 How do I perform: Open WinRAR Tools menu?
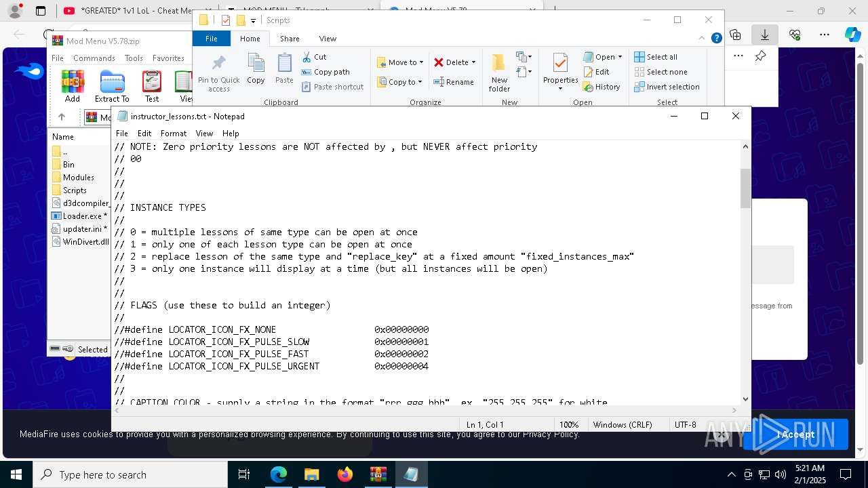point(134,58)
